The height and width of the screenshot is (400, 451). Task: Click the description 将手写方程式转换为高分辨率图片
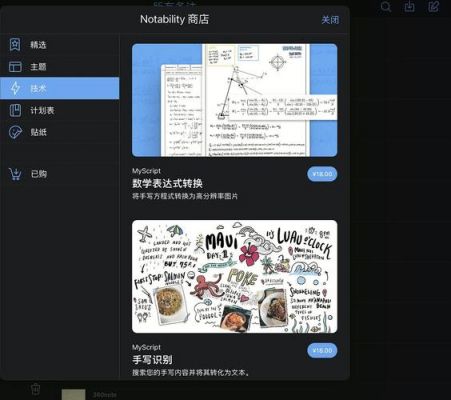tap(185, 196)
